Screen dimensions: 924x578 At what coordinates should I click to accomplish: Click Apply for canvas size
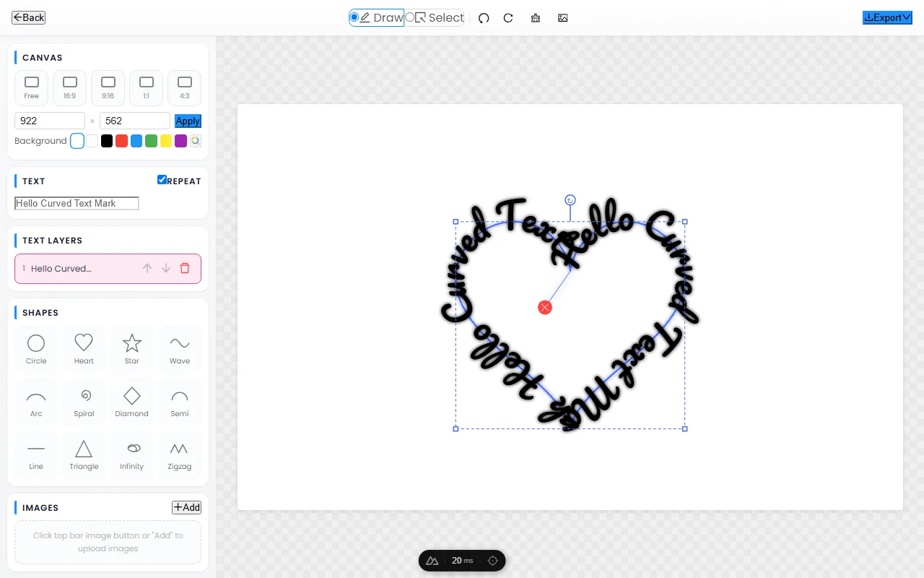tap(188, 121)
